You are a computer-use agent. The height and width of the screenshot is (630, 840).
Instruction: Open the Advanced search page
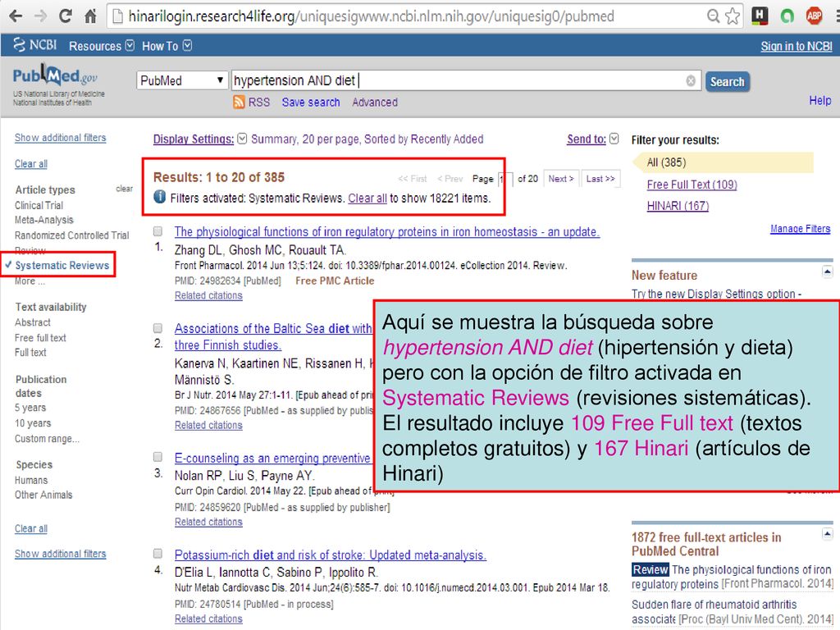pyautogui.click(x=375, y=103)
